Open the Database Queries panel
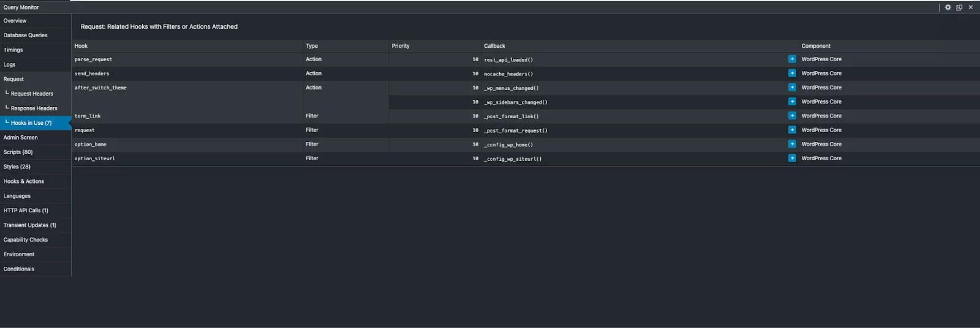The height and width of the screenshot is (328, 980). point(25,35)
